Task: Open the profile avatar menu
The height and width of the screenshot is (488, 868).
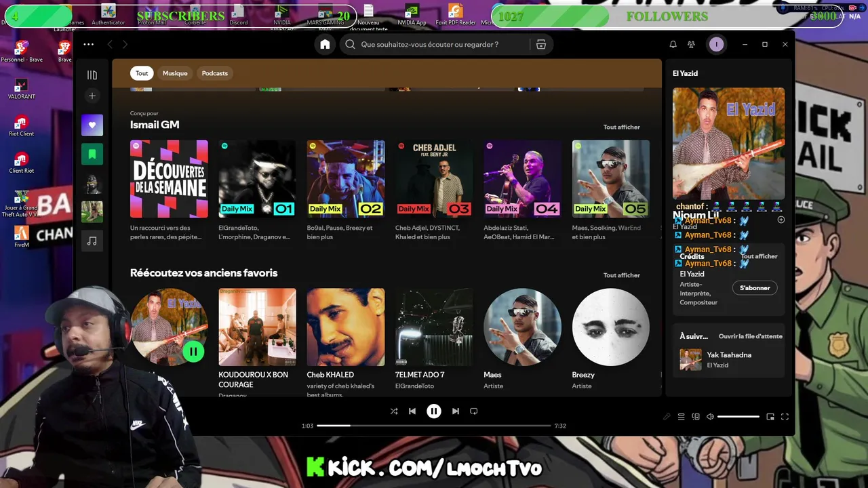Action: tap(716, 44)
